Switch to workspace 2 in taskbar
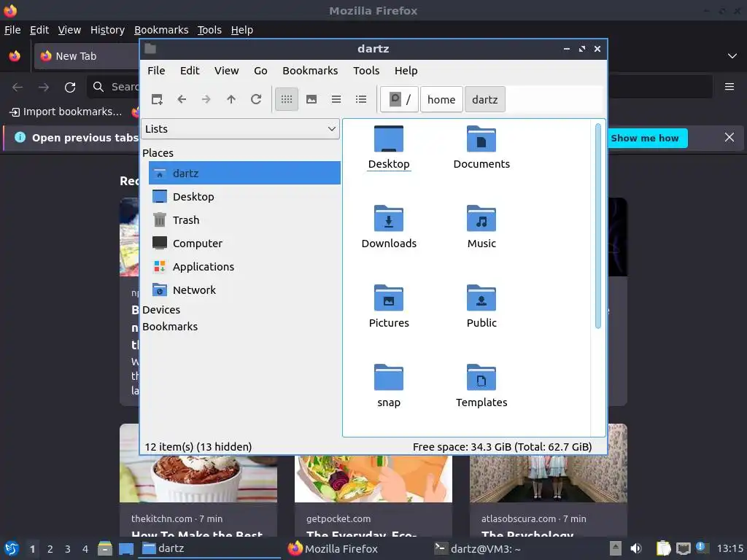The height and width of the screenshot is (560, 747). tap(50, 549)
